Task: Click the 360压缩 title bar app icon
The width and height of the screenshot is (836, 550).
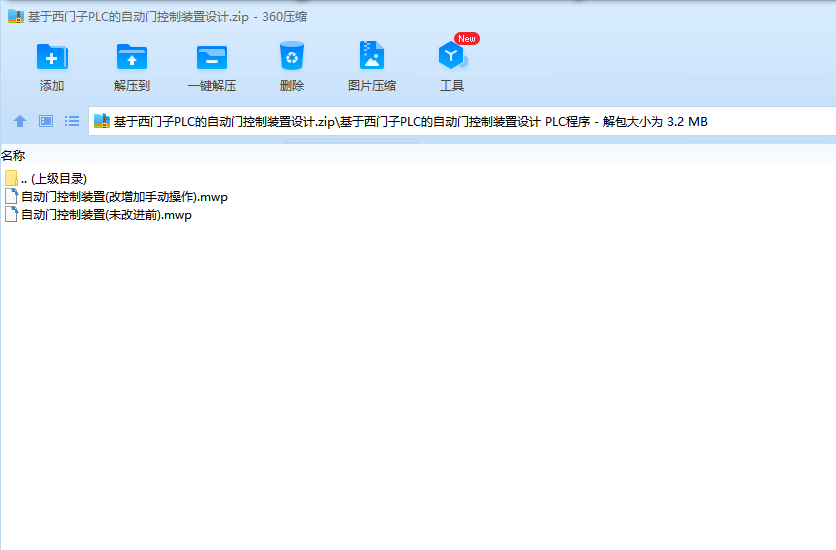Action: coord(16,17)
